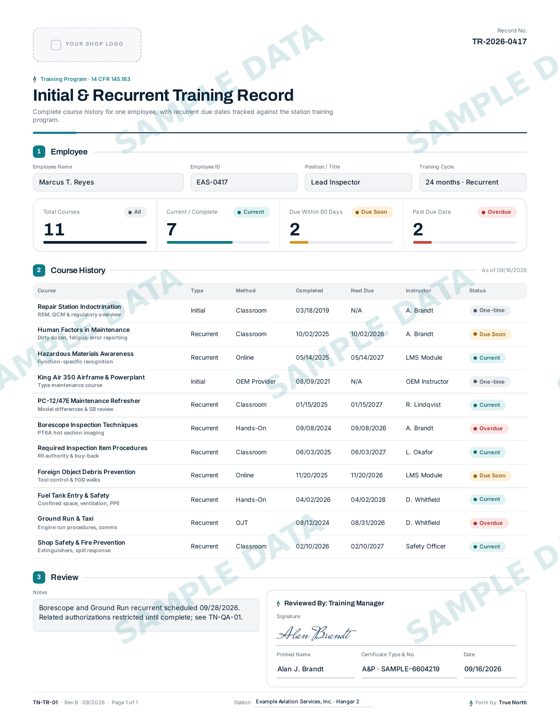The image size is (560, 725).
Task: Click the Completed column header
Action: click(309, 291)
